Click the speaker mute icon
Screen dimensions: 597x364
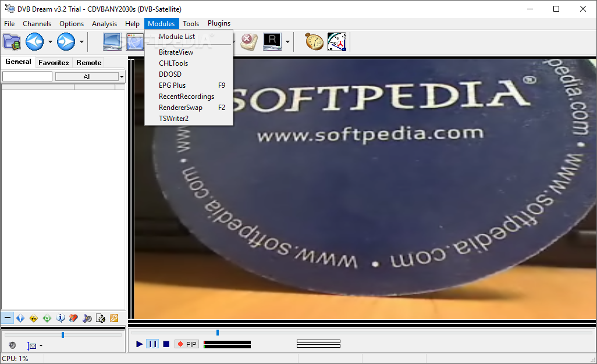click(12, 345)
